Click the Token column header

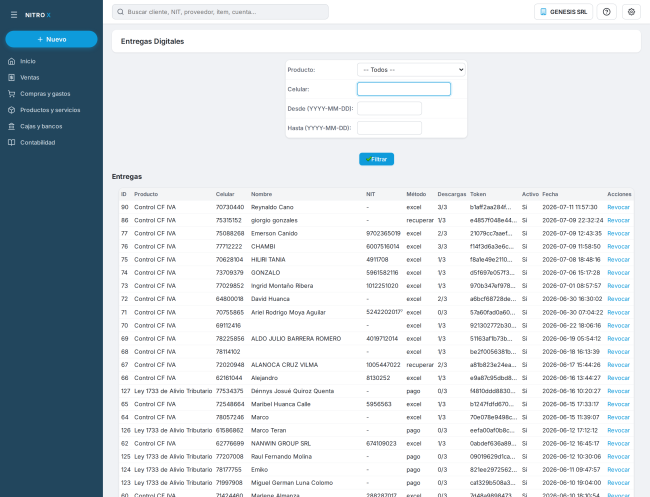[x=478, y=194]
